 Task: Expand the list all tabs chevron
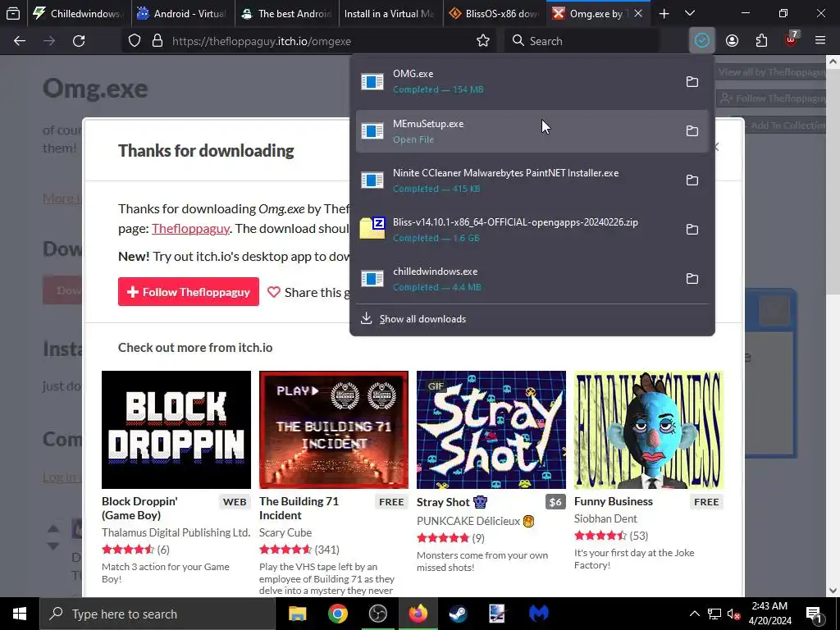pyautogui.click(x=690, y=14)
